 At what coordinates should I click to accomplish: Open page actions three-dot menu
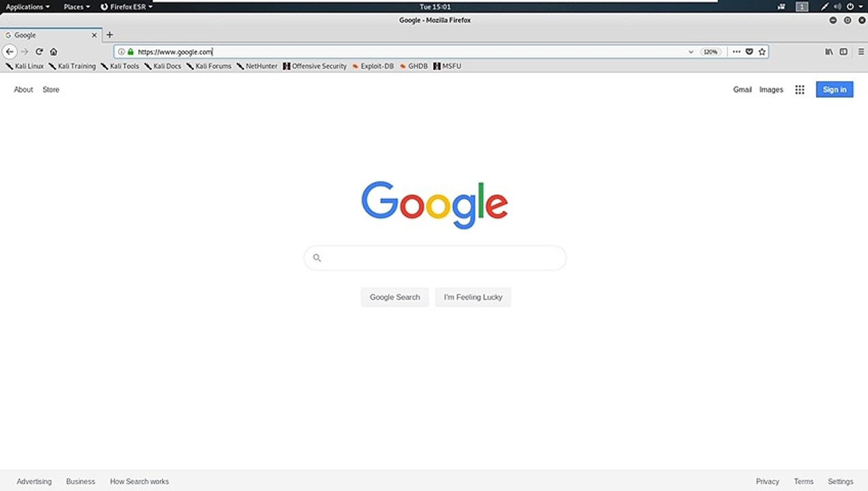(736, 52)
